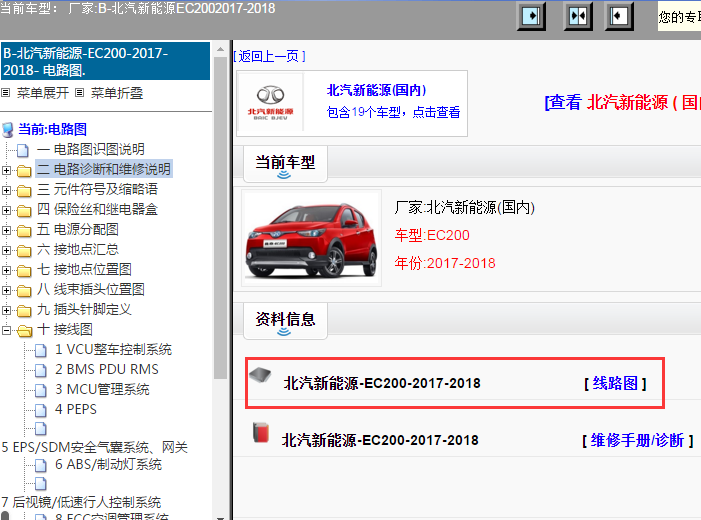Click the 厂家:北汽新能源(国内) text
The image size is (701, 520).
point(465,207)
